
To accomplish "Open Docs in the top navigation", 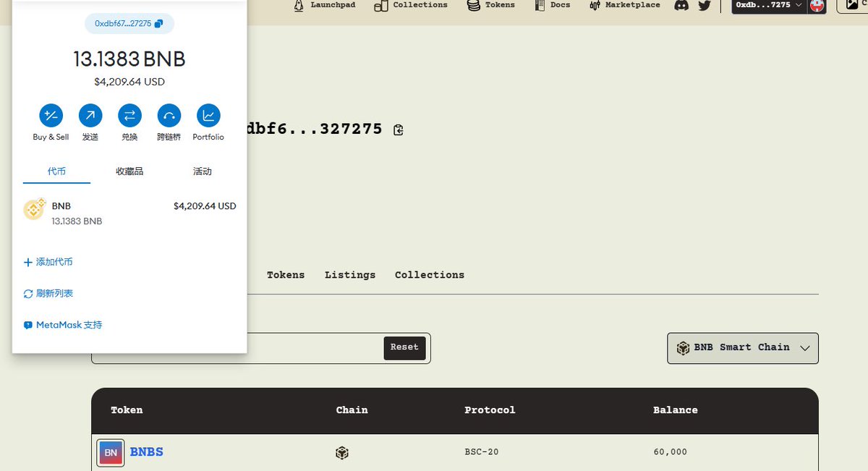I will click(553, 5).
